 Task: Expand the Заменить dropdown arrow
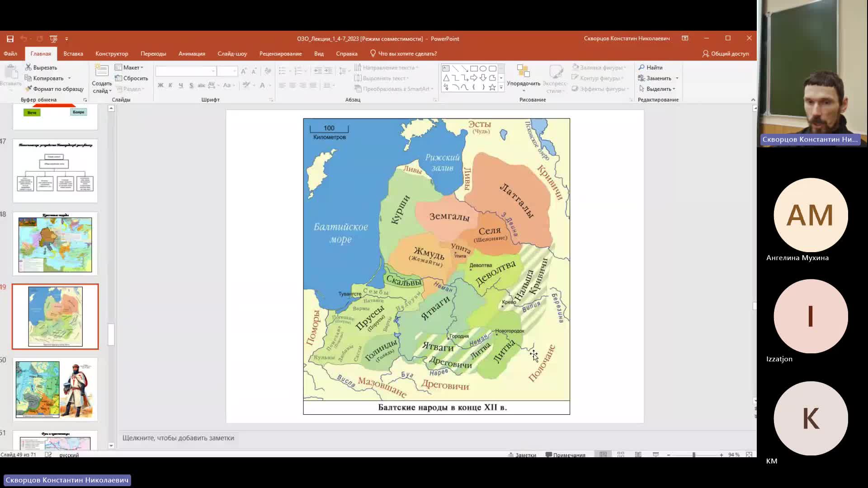tap(677, 78)
